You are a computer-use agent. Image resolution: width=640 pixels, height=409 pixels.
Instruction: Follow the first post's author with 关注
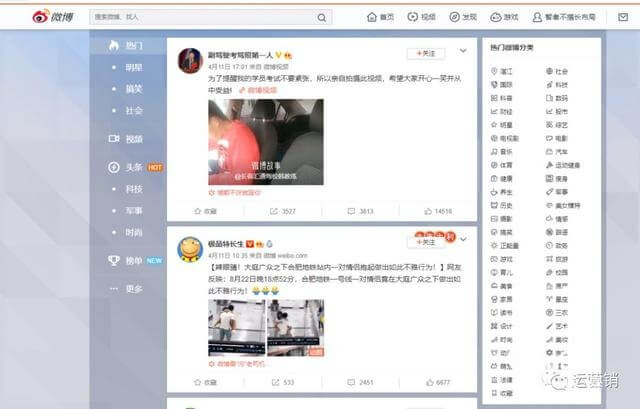coord(425,53)
